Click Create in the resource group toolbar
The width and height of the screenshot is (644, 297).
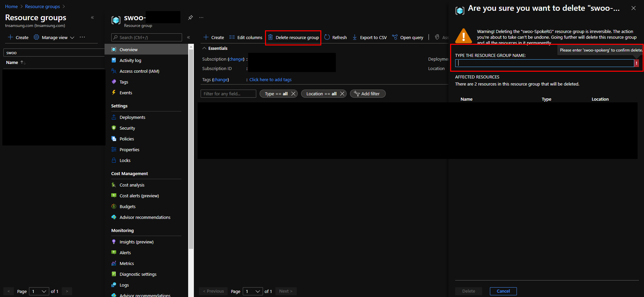point(214,37)
